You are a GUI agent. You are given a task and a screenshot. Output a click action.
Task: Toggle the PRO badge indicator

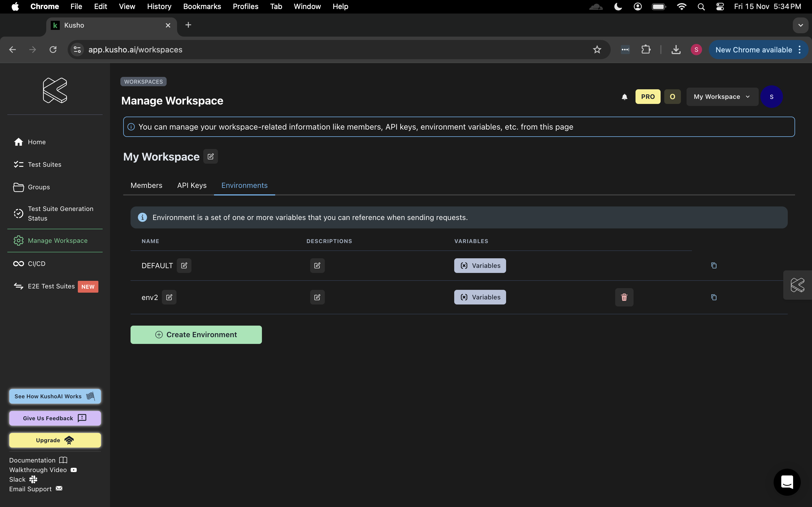pos(648,96)
